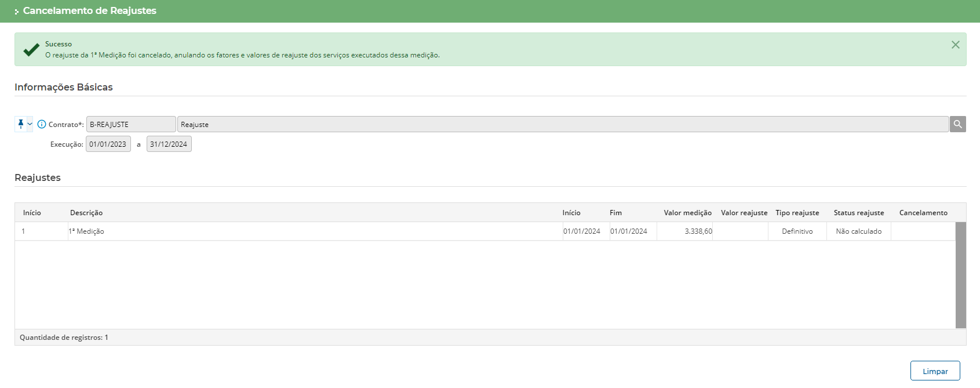Click the info icon before Contrato label
This screenshot has height=388, width=980.
(42, 124)
